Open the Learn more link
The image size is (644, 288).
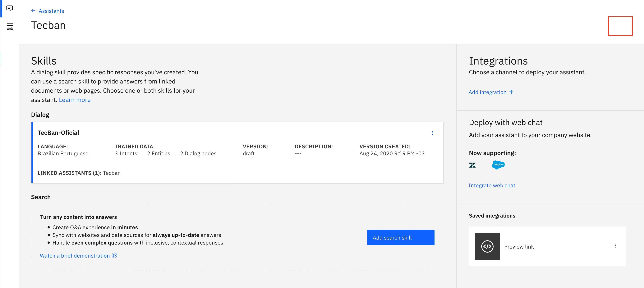pos(75,100)
